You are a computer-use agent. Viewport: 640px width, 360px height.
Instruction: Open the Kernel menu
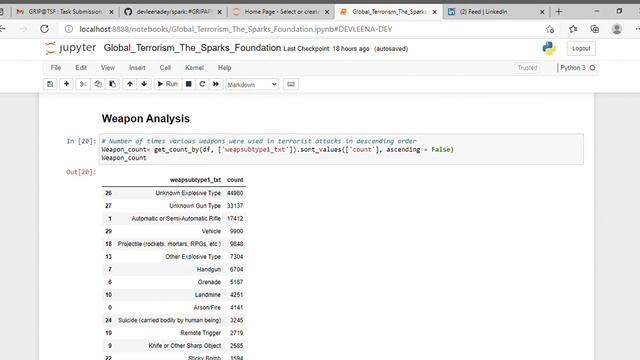(x=194, y=68)
